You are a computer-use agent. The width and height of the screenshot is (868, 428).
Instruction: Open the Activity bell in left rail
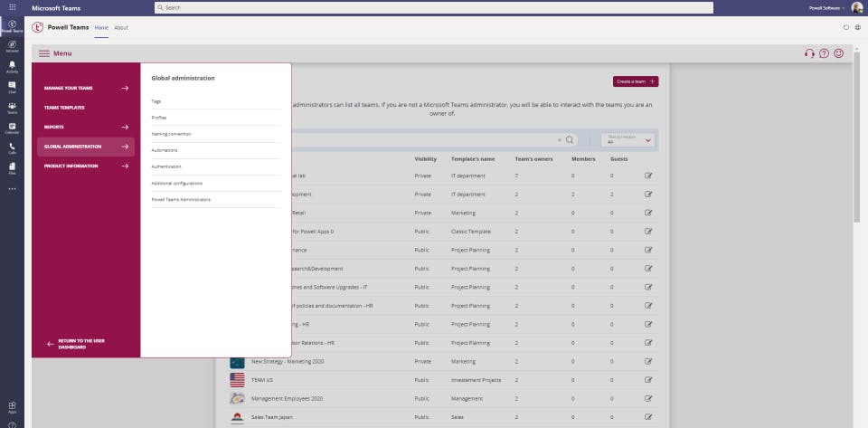pos(12,67)
